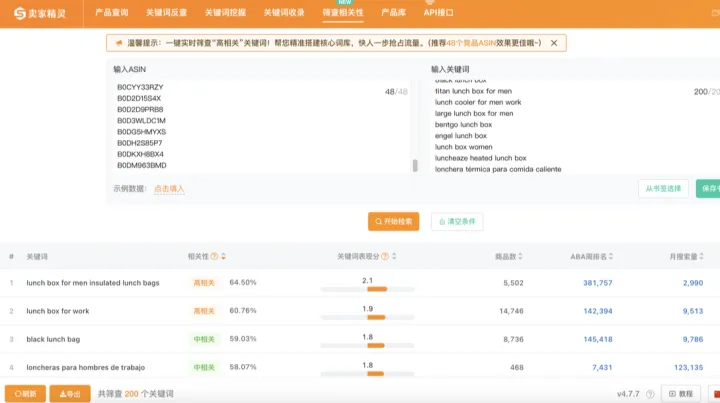Click keyword lunch box for work

[x=58, y=311]
